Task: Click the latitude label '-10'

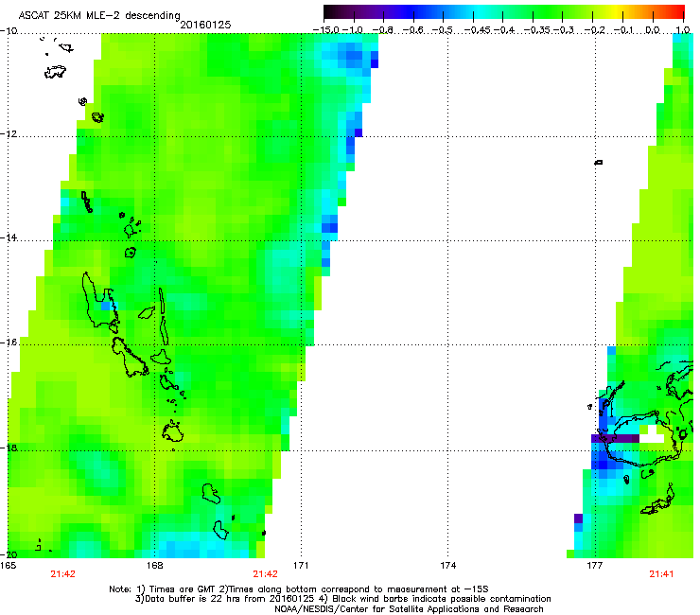Action: pos(9,31)
